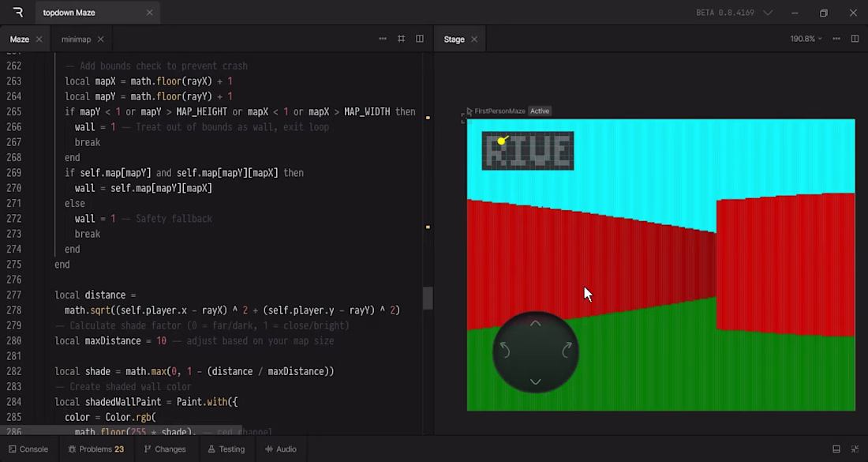The image size is (868, 462).
Task: Click the Active state badge on the artboard
Action: point(539,111)
